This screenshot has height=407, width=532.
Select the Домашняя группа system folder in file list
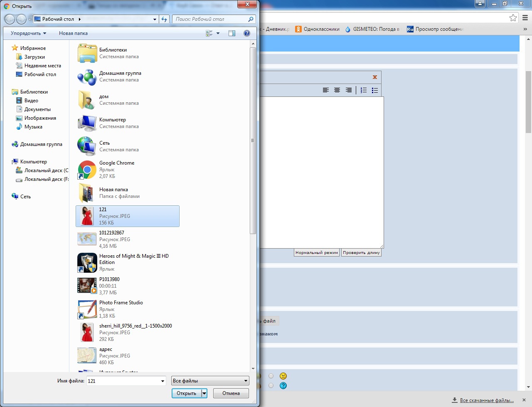[x=128, y=76]
